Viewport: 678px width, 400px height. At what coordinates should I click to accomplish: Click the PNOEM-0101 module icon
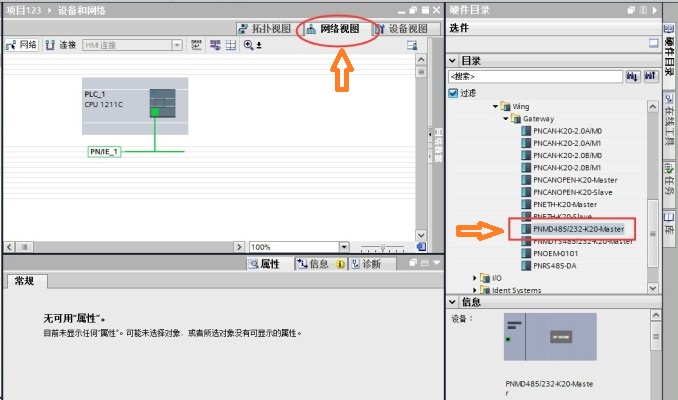(x=526, y=253)
